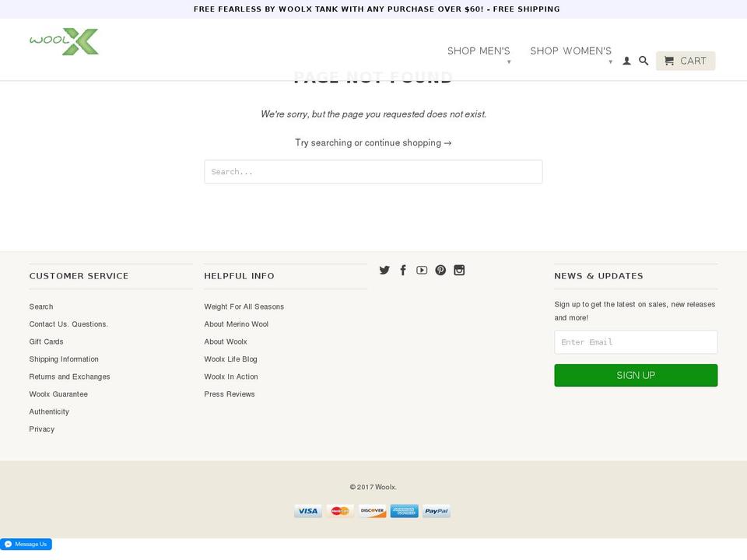Click the "We're sorry" error message
Screen dimensions: 747x560
(373, 114)
